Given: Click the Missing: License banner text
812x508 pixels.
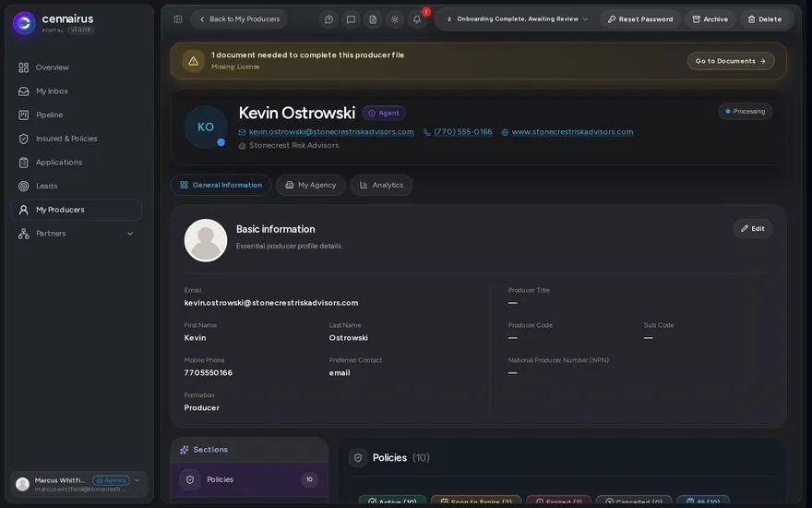Looking at the screenshot, I should (x=235, y=67).
